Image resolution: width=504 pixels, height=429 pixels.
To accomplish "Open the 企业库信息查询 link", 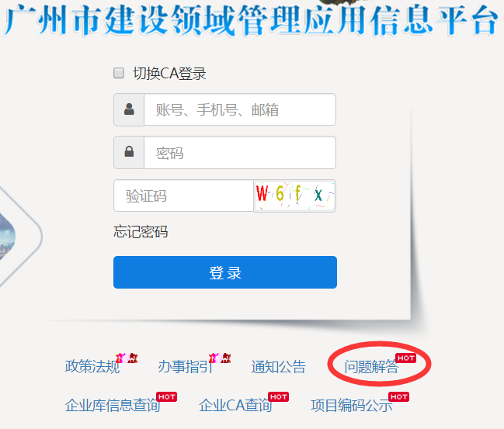I will (113, 405).
